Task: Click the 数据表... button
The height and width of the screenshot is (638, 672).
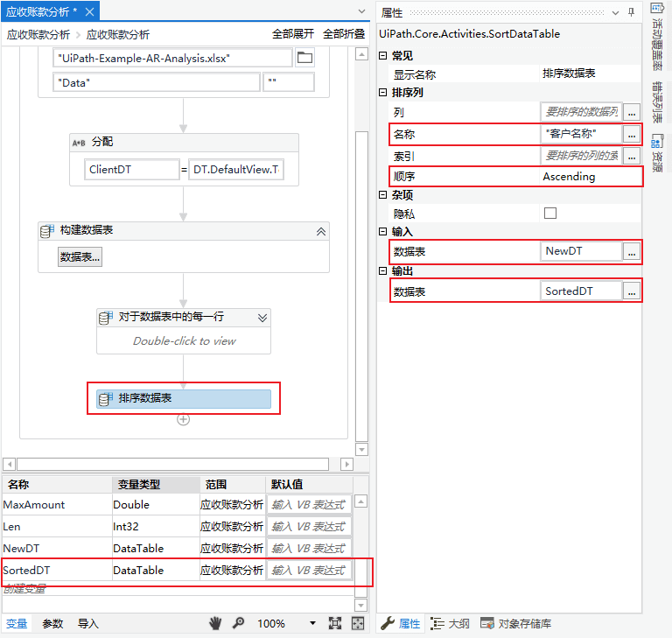Action: coord(80,256)
